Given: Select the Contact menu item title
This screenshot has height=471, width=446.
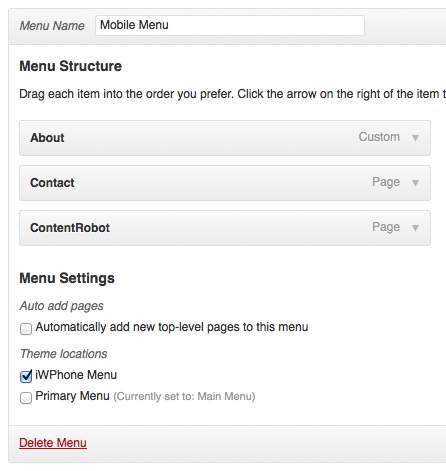Looking at the screenshot, I should [x=52, y=183].
